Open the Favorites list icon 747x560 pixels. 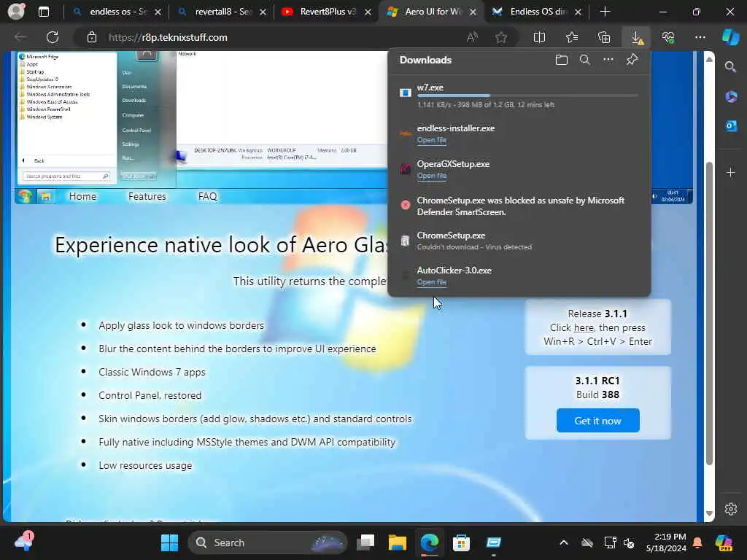coord(572,37)
